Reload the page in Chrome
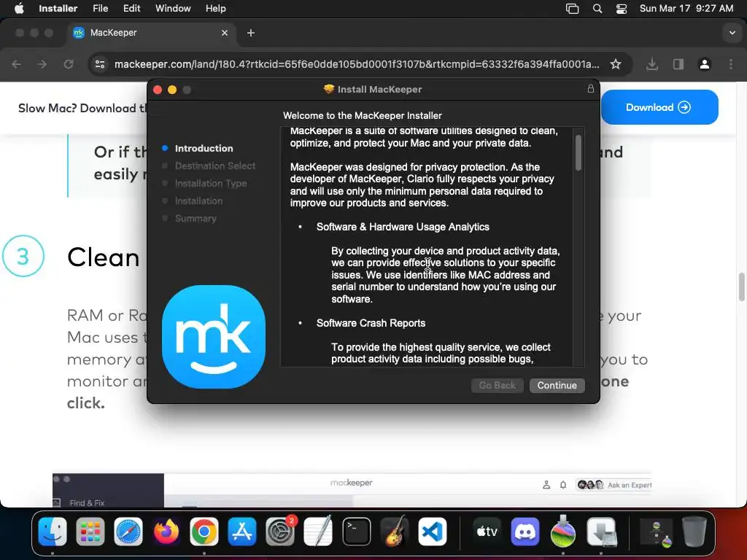 [x=69, y=64]
